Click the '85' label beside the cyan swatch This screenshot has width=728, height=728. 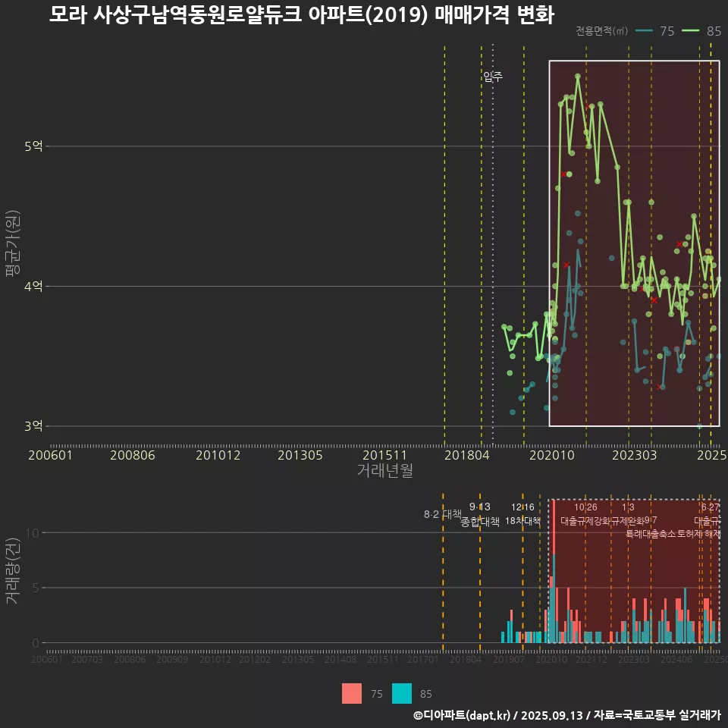click(425, 694)
